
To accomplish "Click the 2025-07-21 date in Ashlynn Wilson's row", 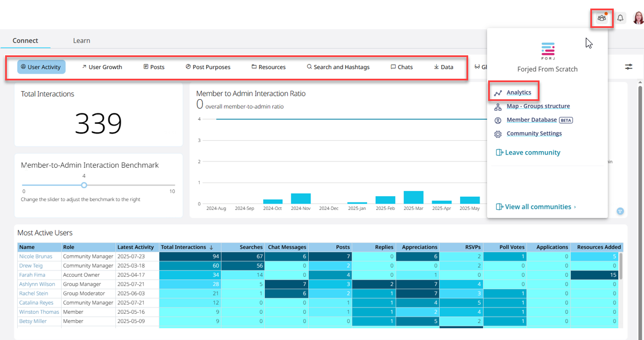I will 131,284.
